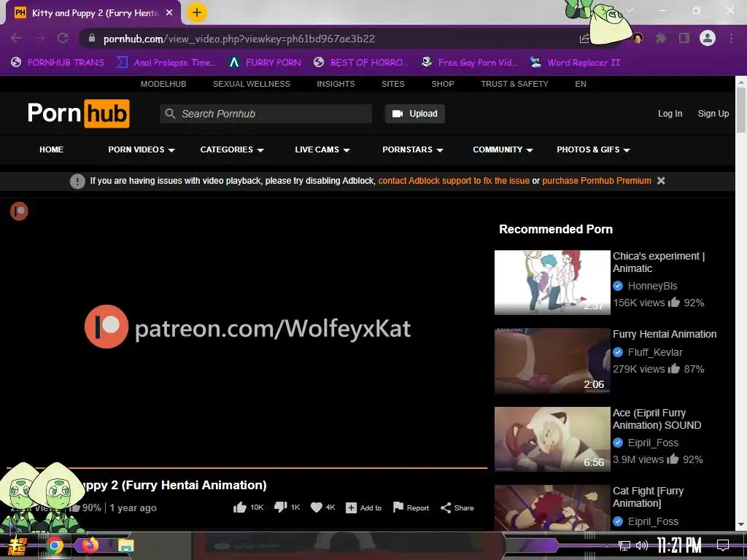Click the contact Adblock support link
Image resolution: width=747 pixels, height=560 pixels.
point(454,181)
